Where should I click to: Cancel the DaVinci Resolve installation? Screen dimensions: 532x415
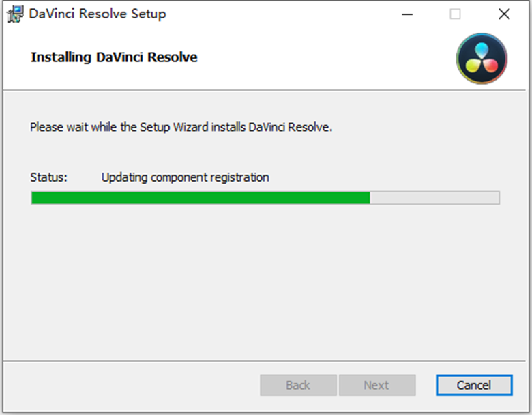pyautogui.click(x=474, y=385)
